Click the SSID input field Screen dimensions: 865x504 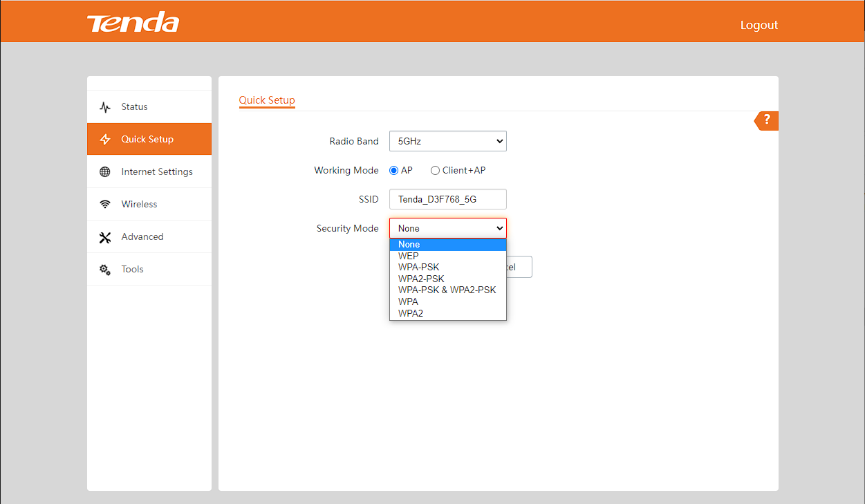coord(448,199)
